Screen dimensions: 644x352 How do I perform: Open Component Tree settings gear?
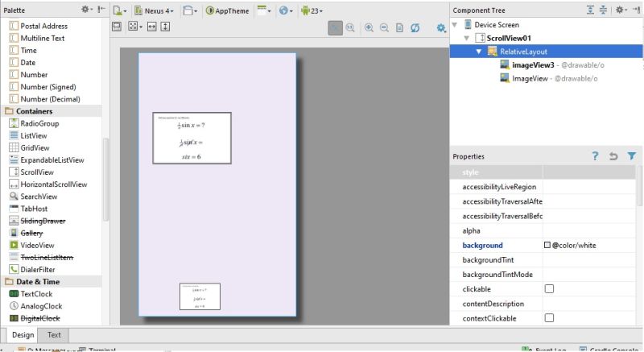pos(621,10)
